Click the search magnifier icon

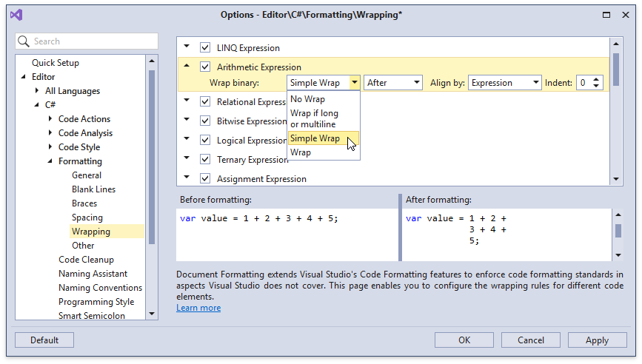[24, 41]
